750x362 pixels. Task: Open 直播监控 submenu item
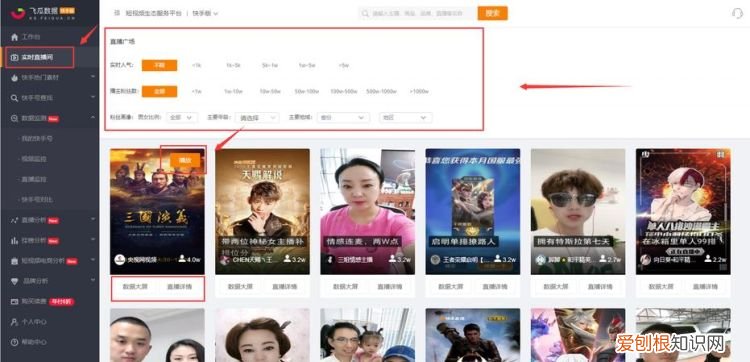pyautogui.click(x=33, y=179)
